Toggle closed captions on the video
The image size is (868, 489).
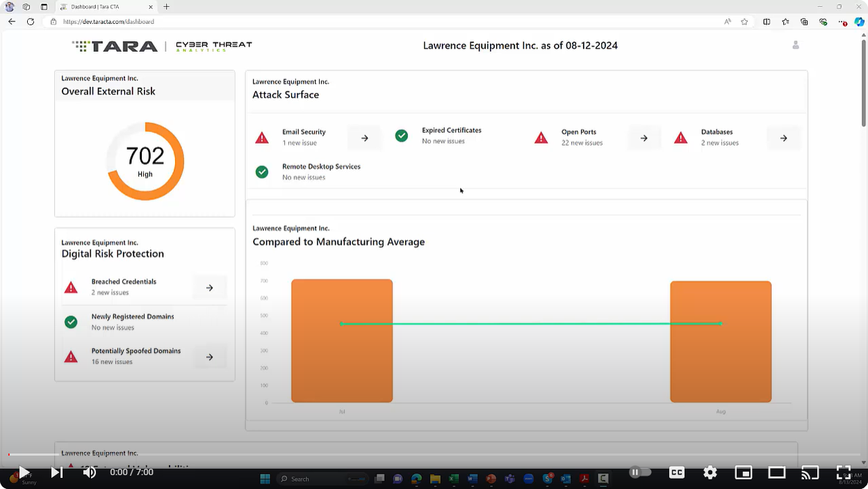point(677,472)
